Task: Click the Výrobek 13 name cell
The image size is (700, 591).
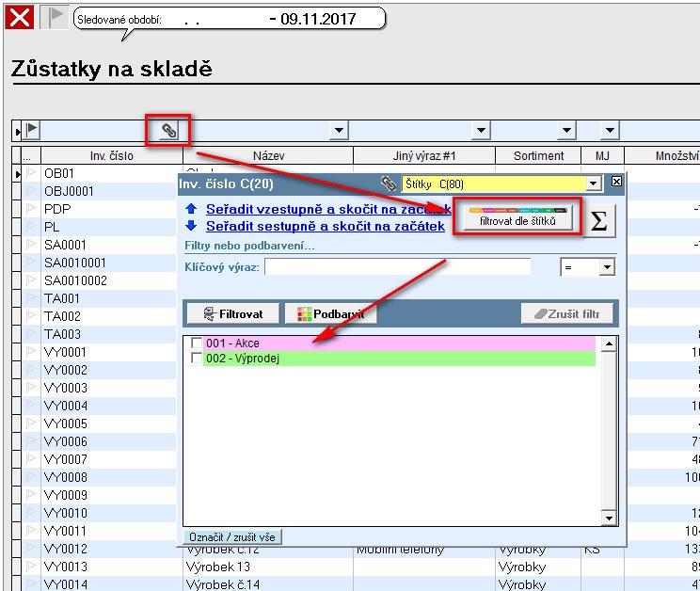Action: coord(268,567)
